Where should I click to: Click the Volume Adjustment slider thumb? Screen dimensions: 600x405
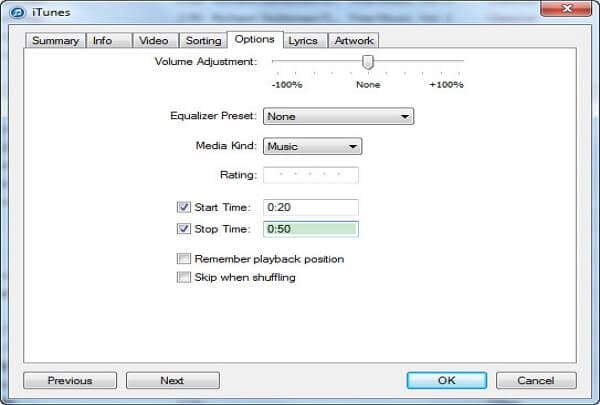click(x=368, y=62)
